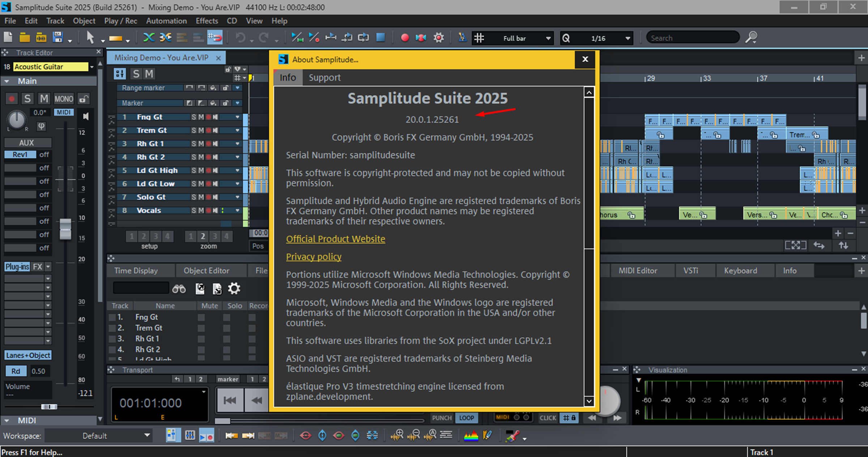The width and height of the screenshot is (868, 457).
Task: Click skip-to-start transport button
Action: coord(230,400)
